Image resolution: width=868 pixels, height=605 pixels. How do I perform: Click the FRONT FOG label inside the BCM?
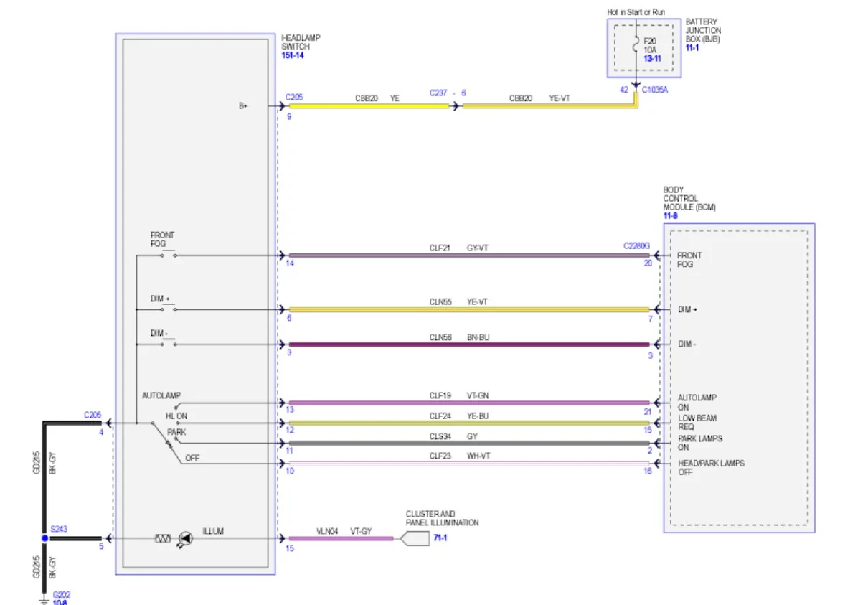690,260
